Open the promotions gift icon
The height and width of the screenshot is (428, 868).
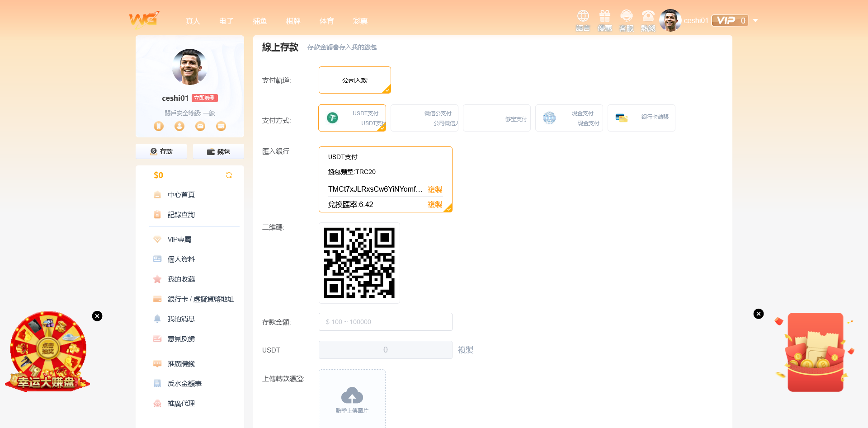point(604,17)
